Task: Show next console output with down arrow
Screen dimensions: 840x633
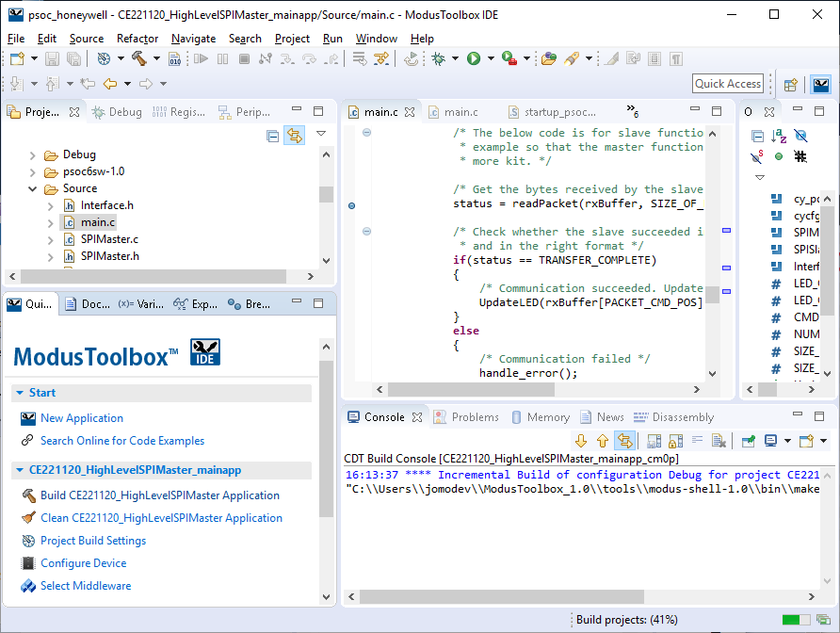Action: pos(580,441)
